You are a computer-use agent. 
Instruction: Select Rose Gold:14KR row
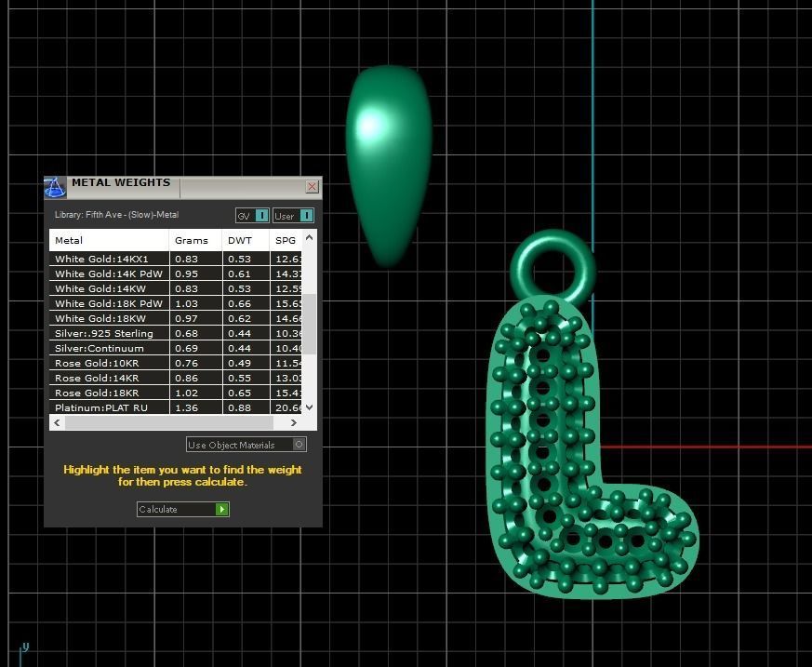coord(176,378)
